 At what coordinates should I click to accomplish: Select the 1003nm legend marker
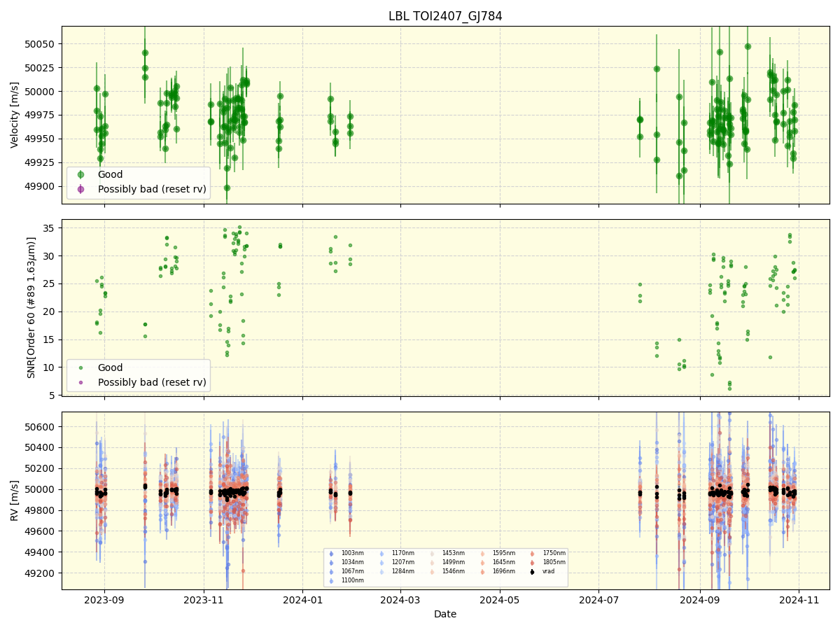coord(331,553)
